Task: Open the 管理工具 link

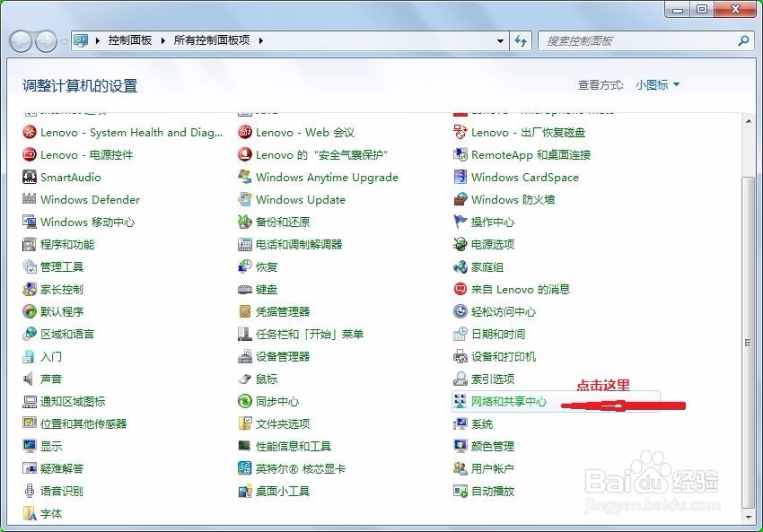Action: click(x=62, y=266)
